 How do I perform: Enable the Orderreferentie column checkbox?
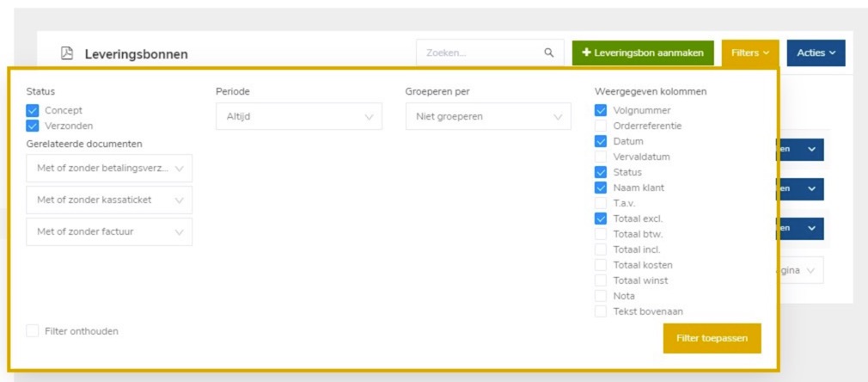coord(601,126)
